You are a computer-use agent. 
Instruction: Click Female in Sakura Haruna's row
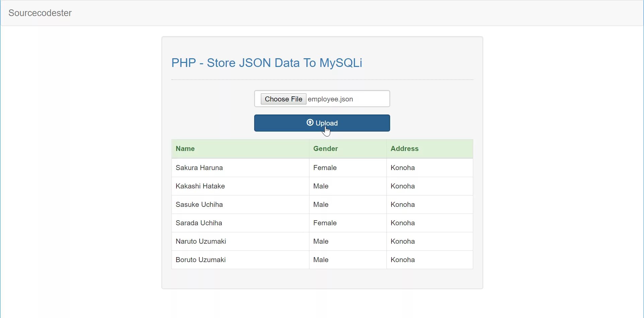click(325, 168)
